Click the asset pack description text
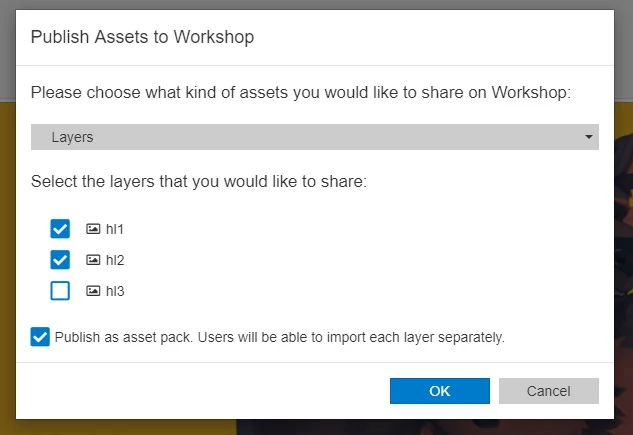Viewport: 633px width, 435px height. pyautogui.click(x=280, y=337)
